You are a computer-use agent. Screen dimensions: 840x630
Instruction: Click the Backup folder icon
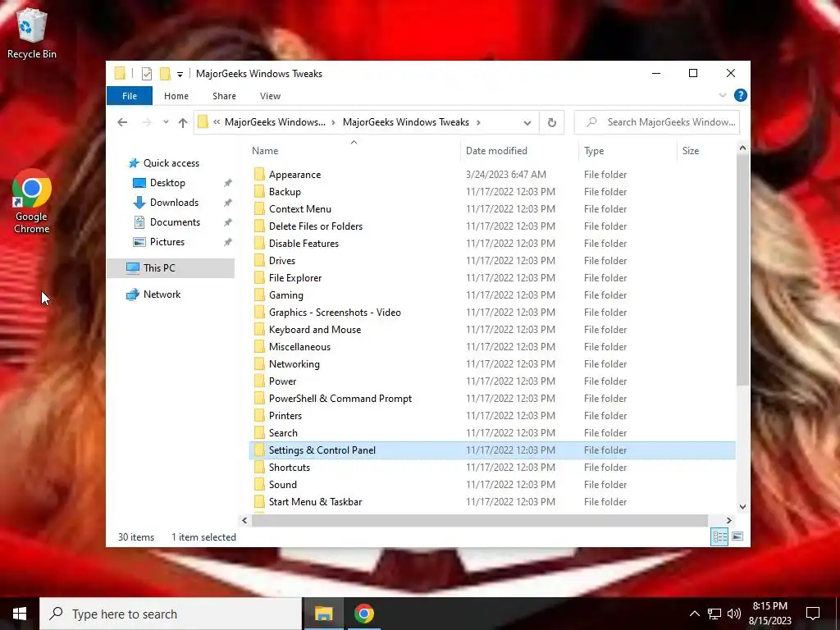point(259,191)
